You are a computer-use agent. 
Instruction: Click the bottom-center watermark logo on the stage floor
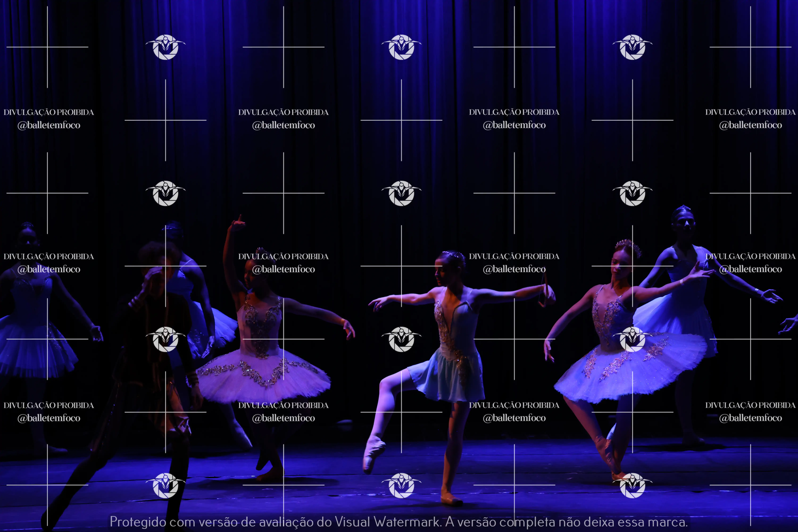[401, 485]
